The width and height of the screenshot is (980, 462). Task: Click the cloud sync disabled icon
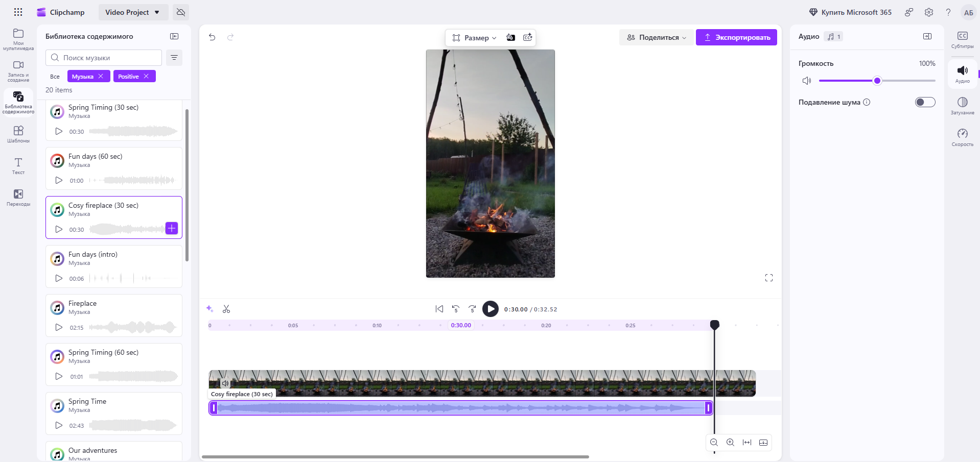coord(181,12)
